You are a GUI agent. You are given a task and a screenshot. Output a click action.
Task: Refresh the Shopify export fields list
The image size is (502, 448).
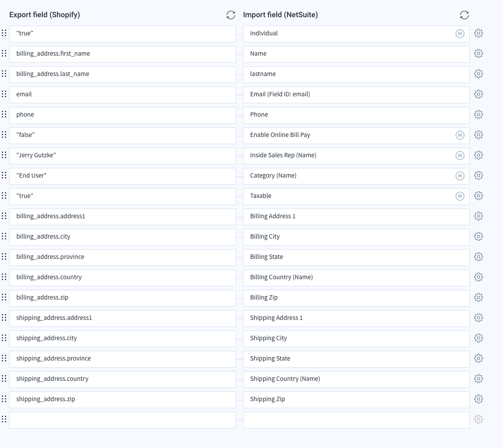point(231,15)
